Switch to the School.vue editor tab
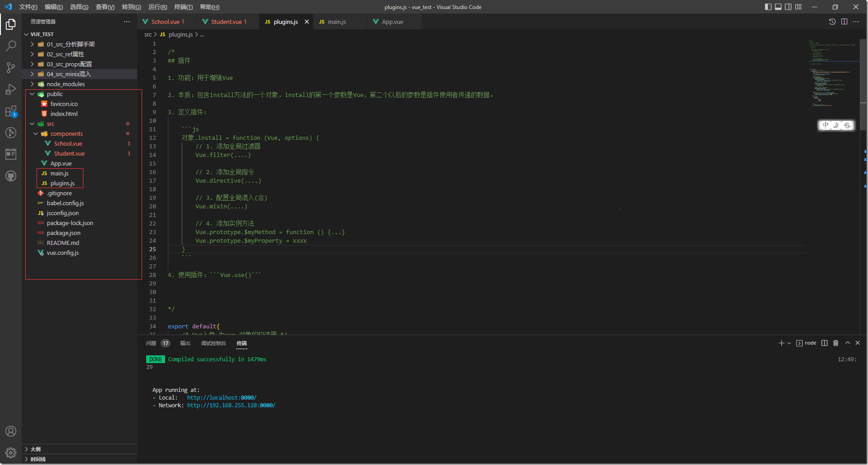Viewport: 868px width, 465px height. [x=167, y=22]
